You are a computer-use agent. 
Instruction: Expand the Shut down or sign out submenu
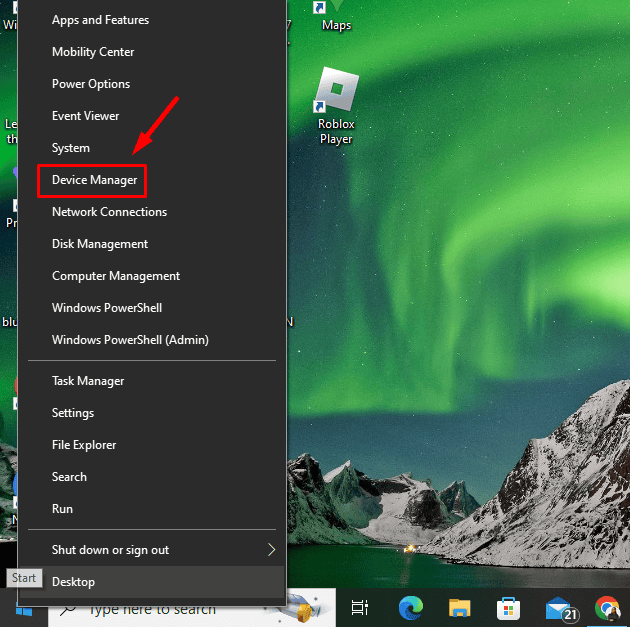(x=152, y=549)
